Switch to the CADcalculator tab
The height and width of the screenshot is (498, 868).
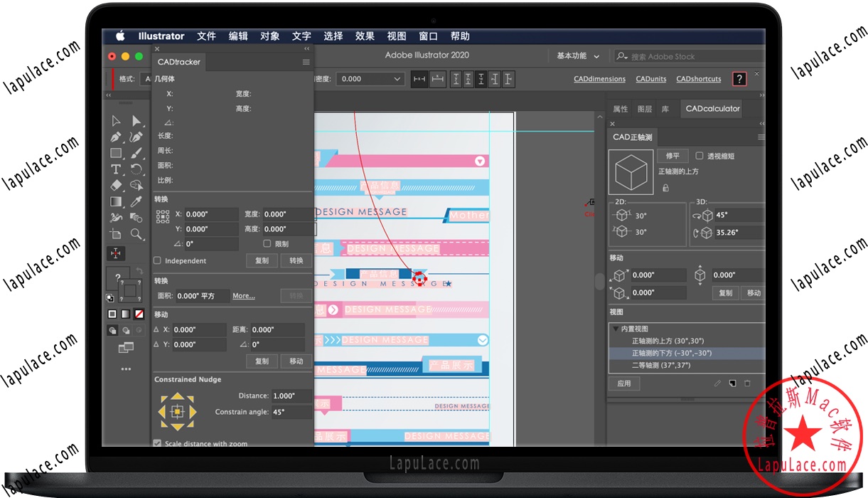[711, 108]
